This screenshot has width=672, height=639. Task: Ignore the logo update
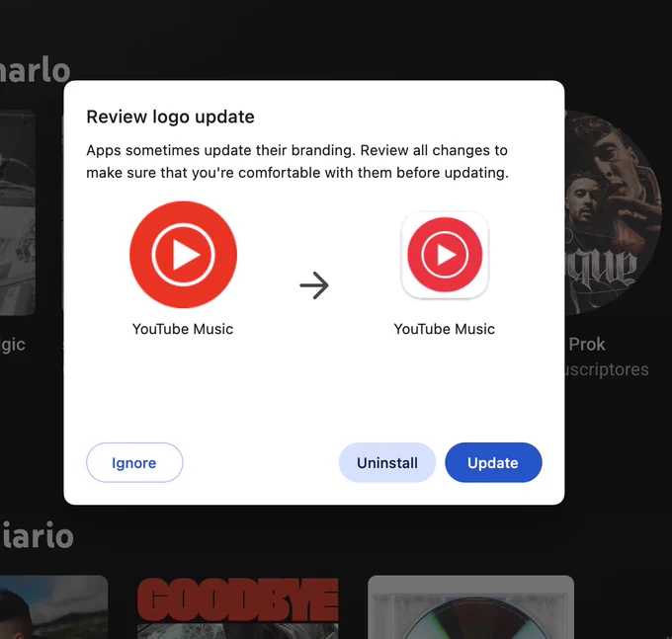pos(134,462)
